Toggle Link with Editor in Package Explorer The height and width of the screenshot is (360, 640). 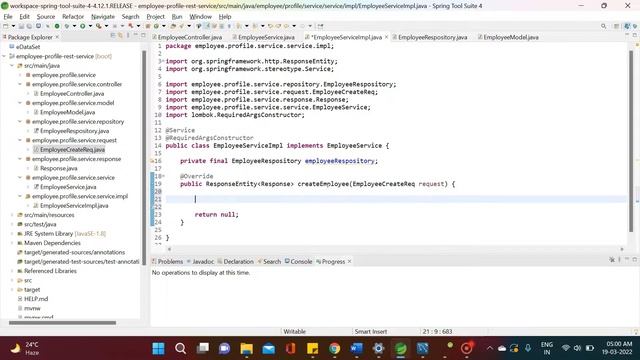[120, 36]
